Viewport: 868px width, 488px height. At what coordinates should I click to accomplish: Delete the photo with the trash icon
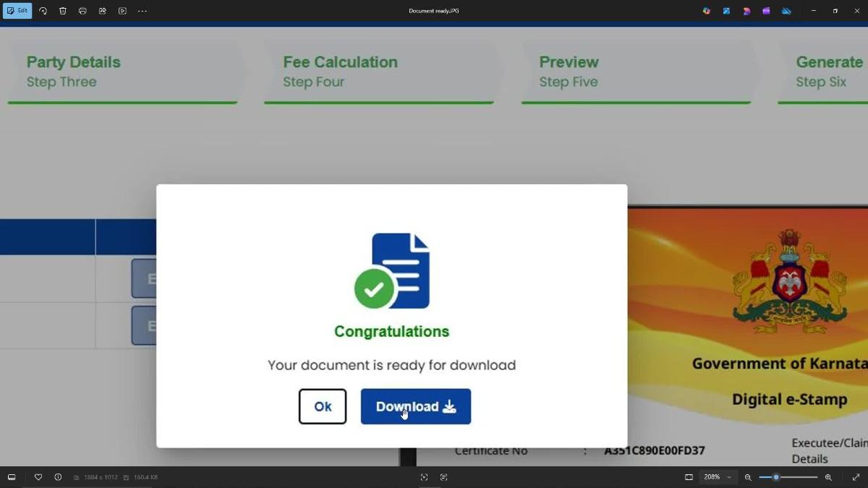tap(63, 11)
